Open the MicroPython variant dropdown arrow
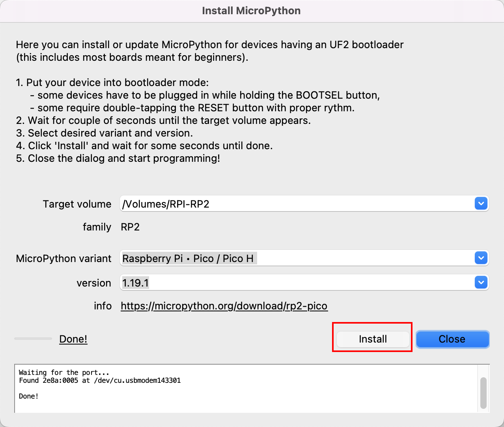The width and height of the screenshot is (504, 427). tap(481, 258)
